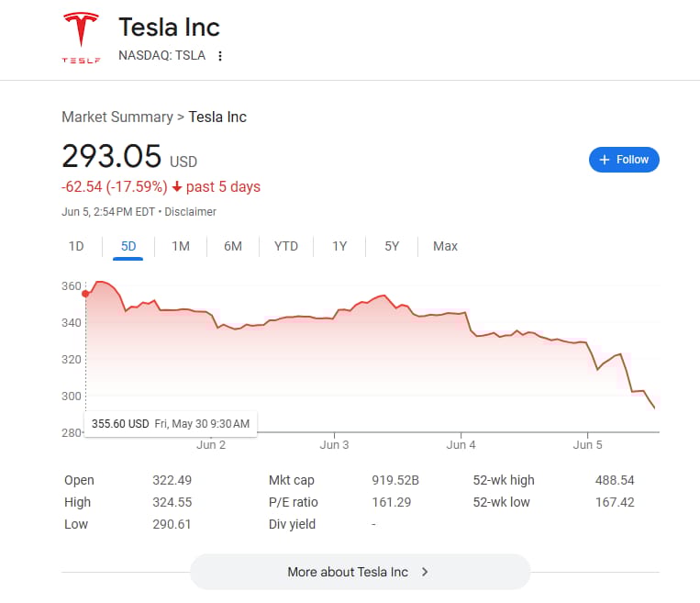
Task: Click the chevron arrow after More about Tesla Inc
Action: 425,572
